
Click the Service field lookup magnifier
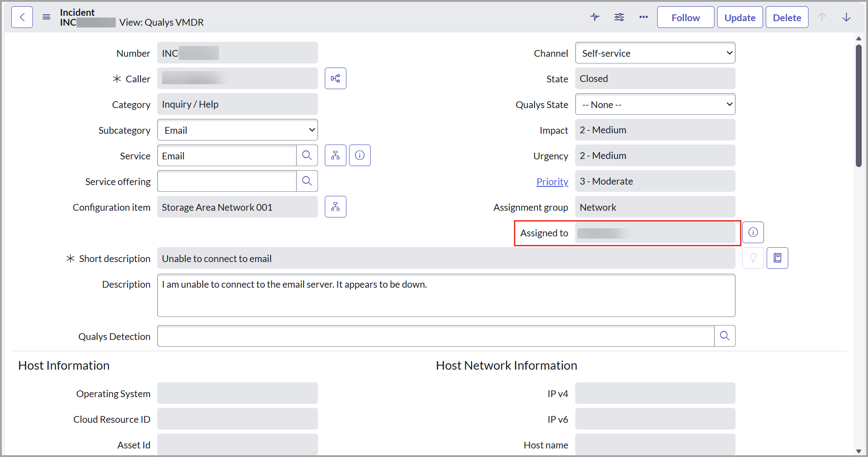tap(307, 155)
